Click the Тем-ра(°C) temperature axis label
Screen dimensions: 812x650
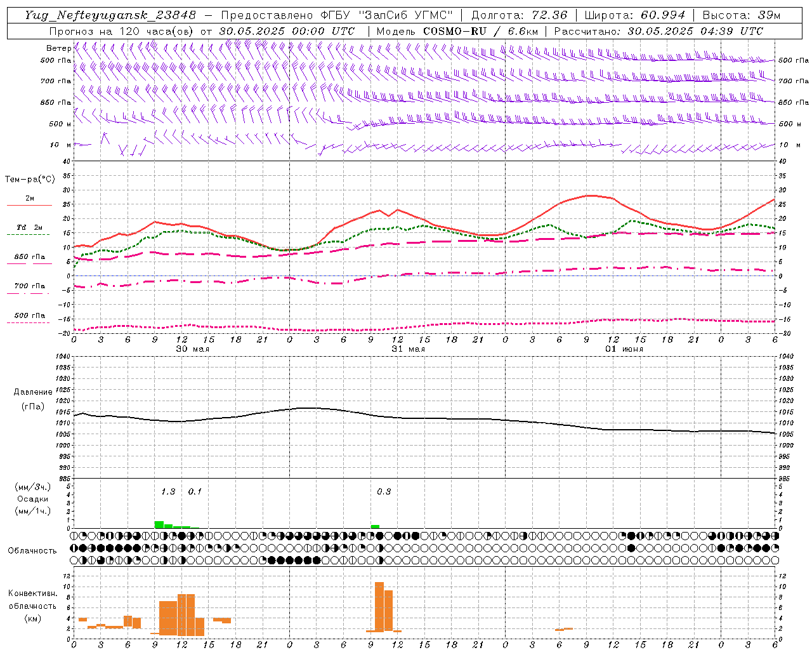(30, 180)
